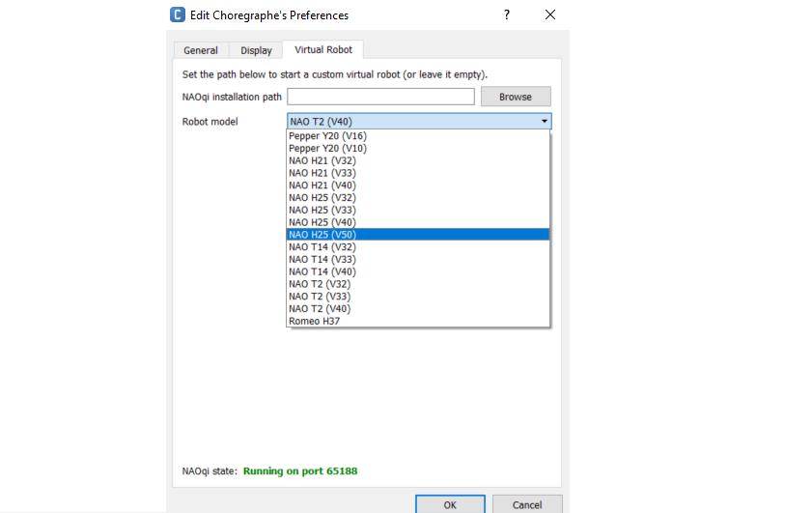The width and height of the screenshot is (812, 513).
Task: Pick NAO H25 (V32) entry
Action: pyautogui.click(x=418, y=198)
